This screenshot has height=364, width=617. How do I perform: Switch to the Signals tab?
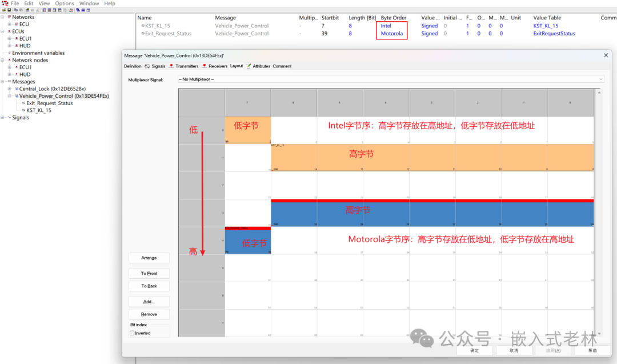[x=155, y=66]
